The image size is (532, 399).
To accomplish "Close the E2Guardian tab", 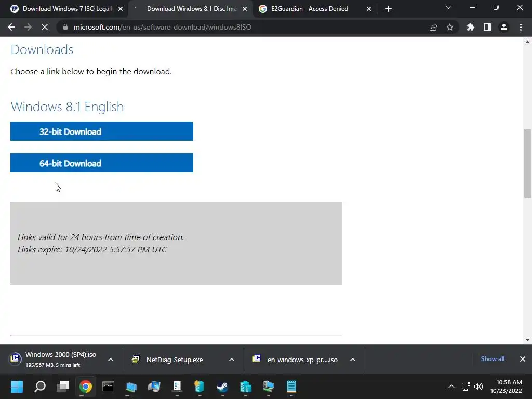I will tap(369, 9).
